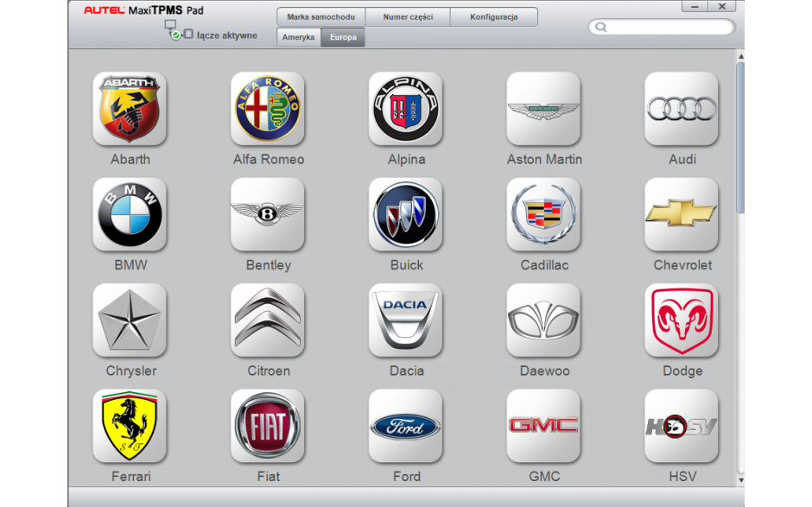Click the 'Ford' label text
This screenshot has width=812, height=507.
pyautogui.click(x=407, y=477)
